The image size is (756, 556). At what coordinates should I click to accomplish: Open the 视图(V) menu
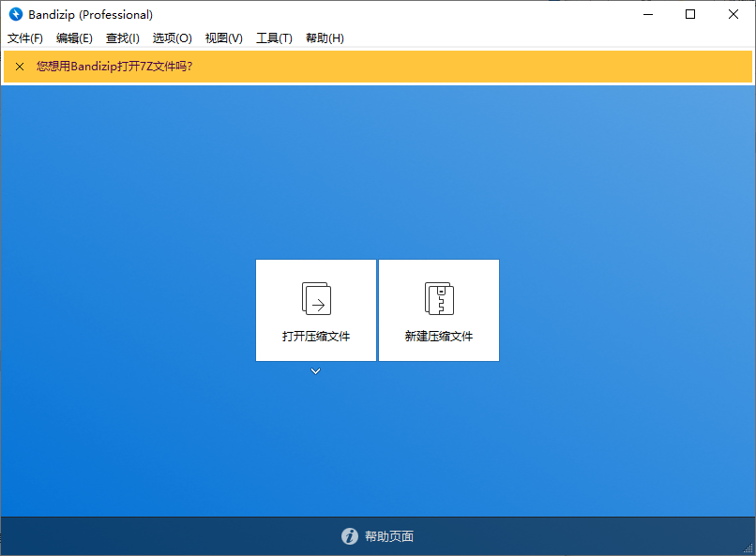click(224, 38)
